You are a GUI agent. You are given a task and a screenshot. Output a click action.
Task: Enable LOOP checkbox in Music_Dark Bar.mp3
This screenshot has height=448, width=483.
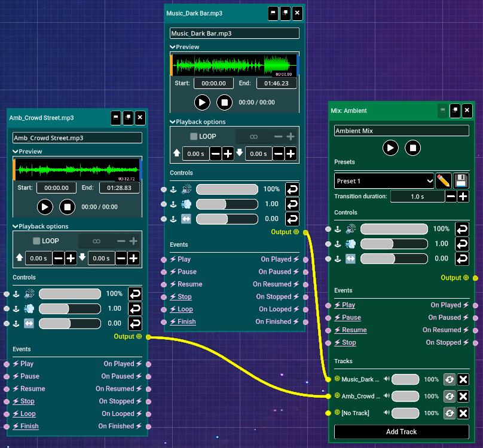click(x=194, y=136)
